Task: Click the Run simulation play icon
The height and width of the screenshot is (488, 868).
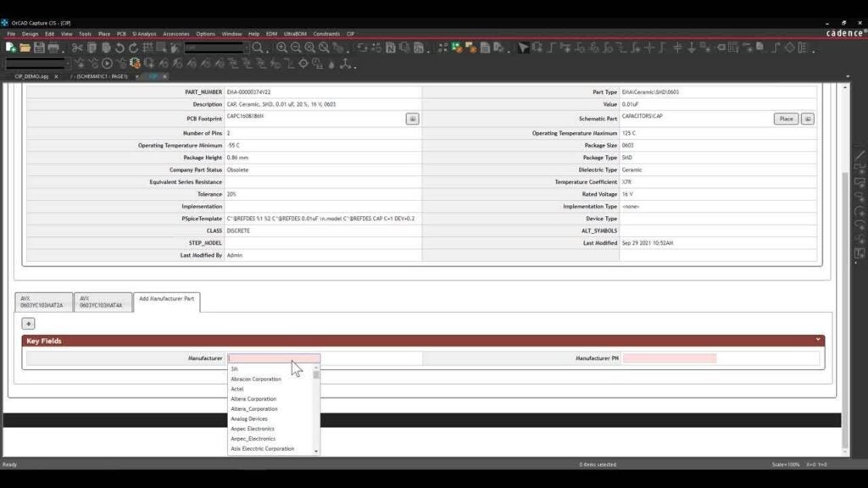Action: (x=108, y=64)
